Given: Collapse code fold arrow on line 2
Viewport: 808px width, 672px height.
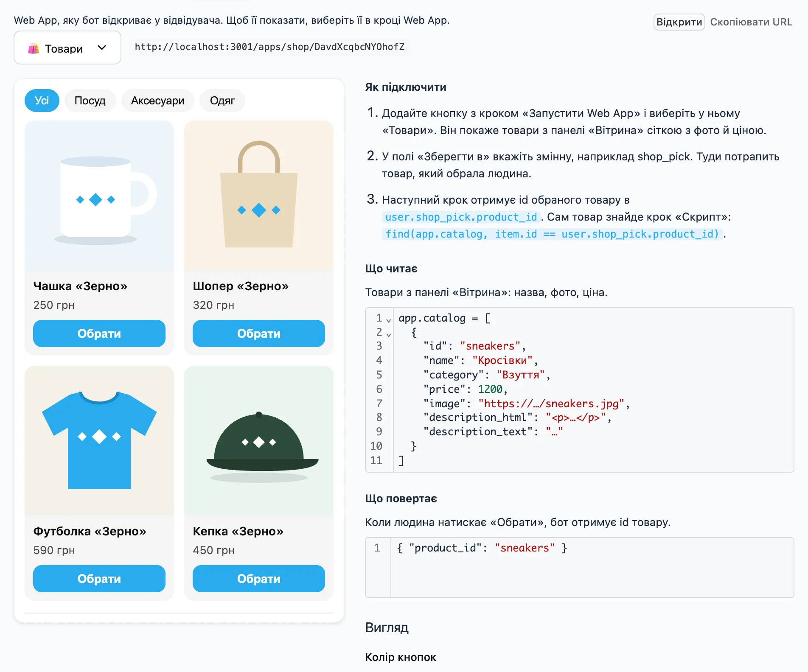Looking at the screenshot, I should (x=389, y=334).
